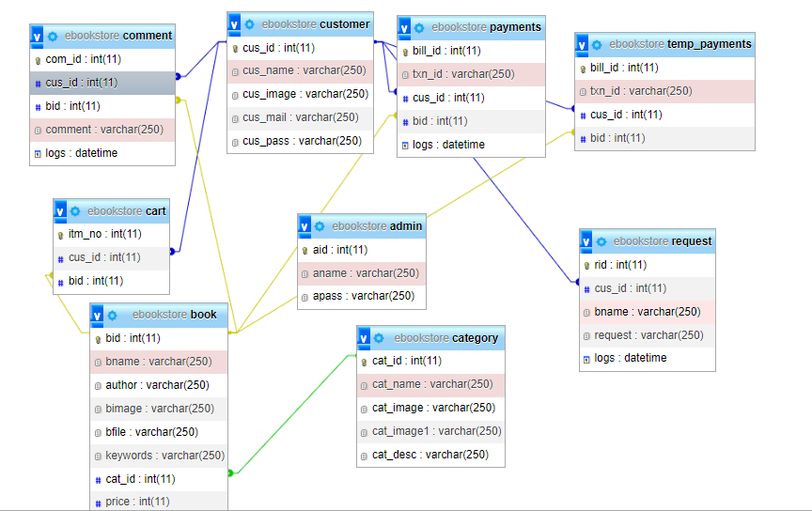Screen dimensions: 812x511
Task: Select the 'ebookstore cart' table title
Action: click(x=126, y=211)
